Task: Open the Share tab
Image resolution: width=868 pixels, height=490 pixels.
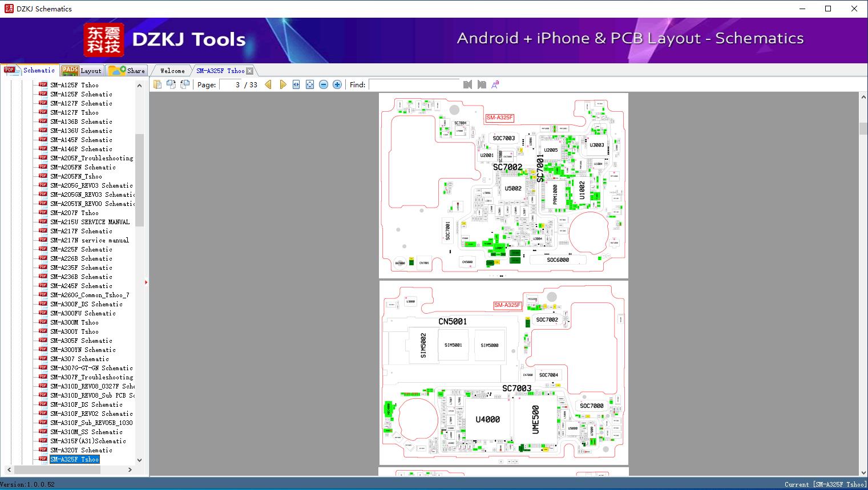Action: pos(127,71)
